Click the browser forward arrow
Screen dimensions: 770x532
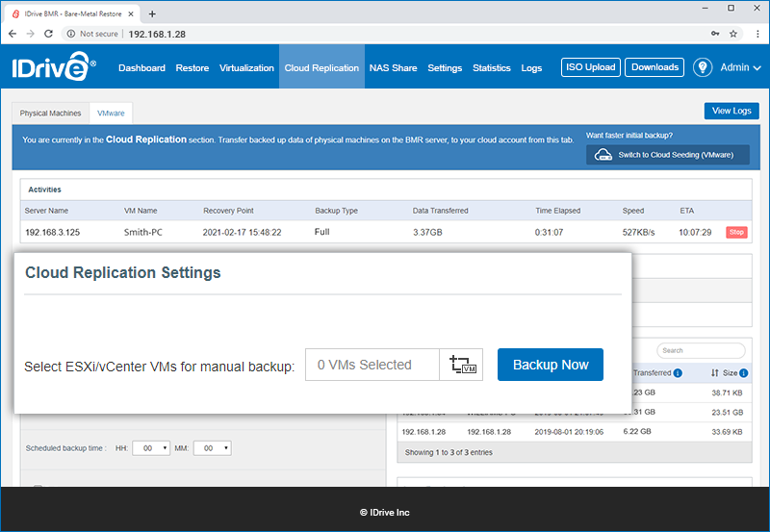point(31,34)
